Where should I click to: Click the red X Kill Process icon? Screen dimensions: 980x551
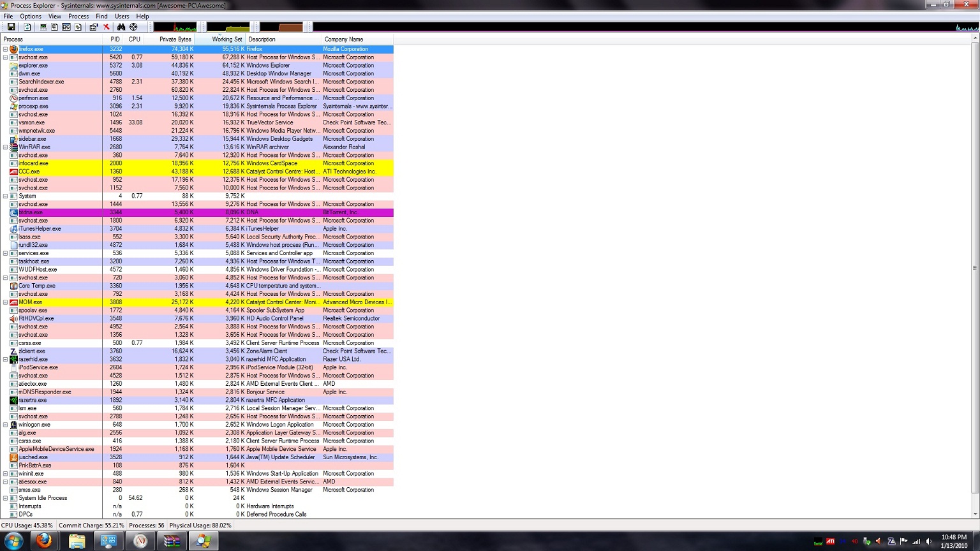coord(107,27)
